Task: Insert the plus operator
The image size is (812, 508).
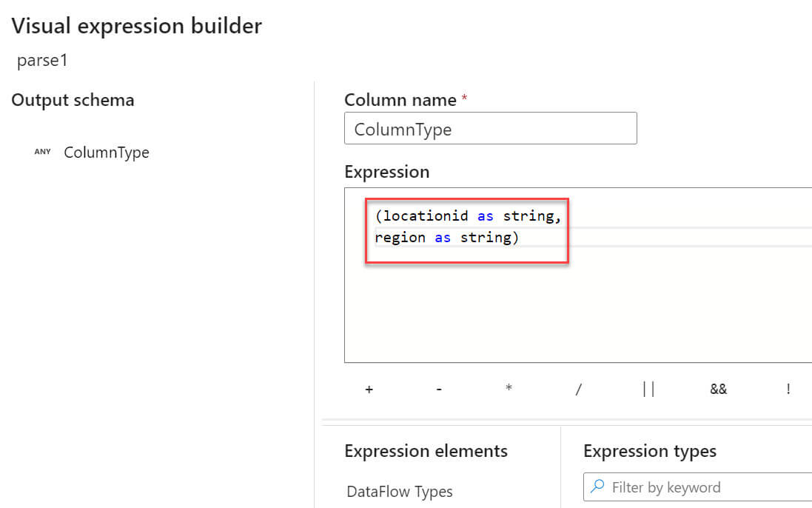Action: point(369,390)
